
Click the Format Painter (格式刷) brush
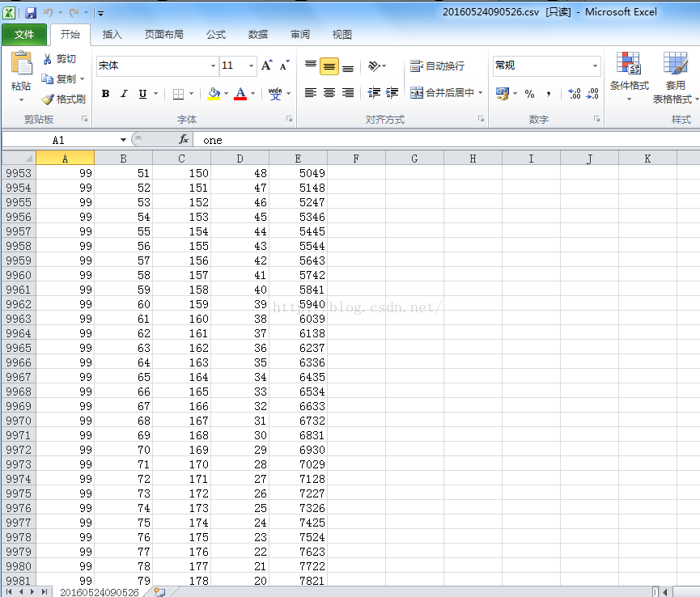[48, 99]
